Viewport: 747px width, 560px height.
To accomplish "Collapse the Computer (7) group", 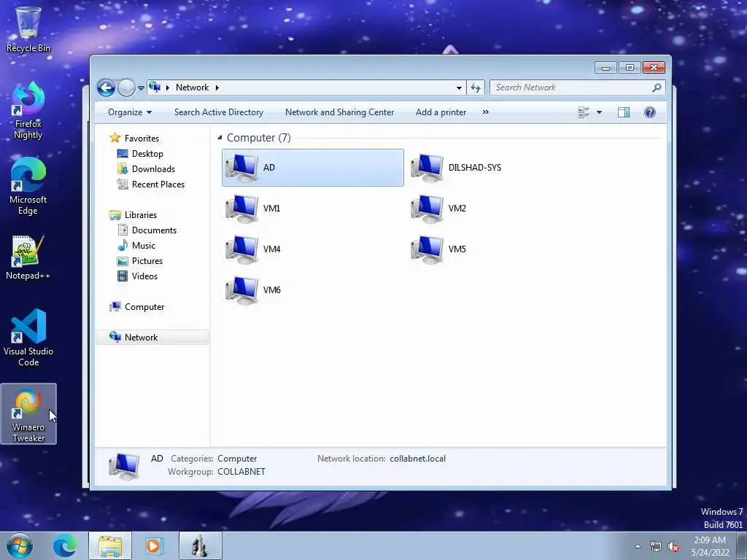I will (x=220, y=138).
